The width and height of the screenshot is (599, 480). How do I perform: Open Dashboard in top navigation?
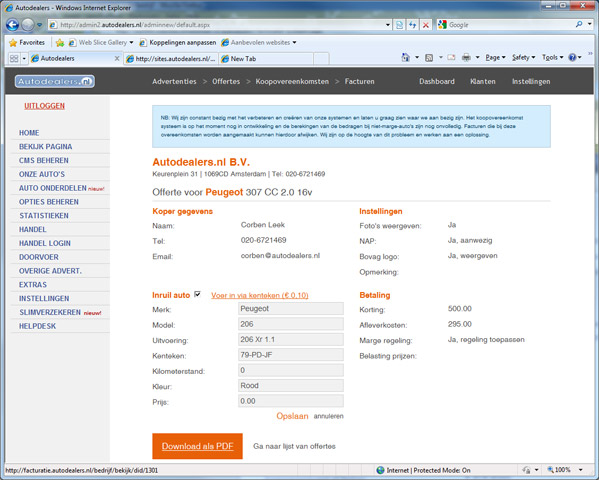437,81
